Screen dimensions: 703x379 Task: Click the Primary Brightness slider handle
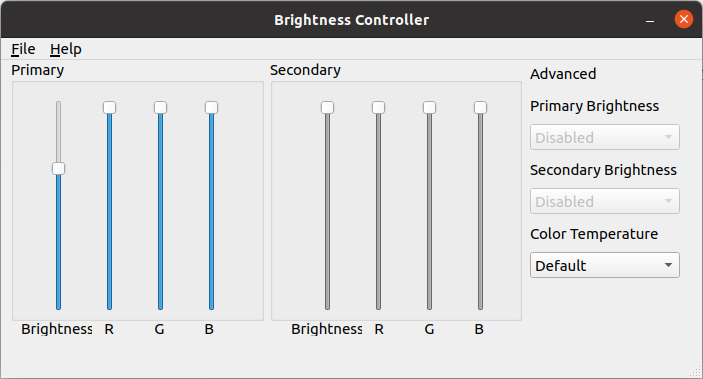[58, 169]
